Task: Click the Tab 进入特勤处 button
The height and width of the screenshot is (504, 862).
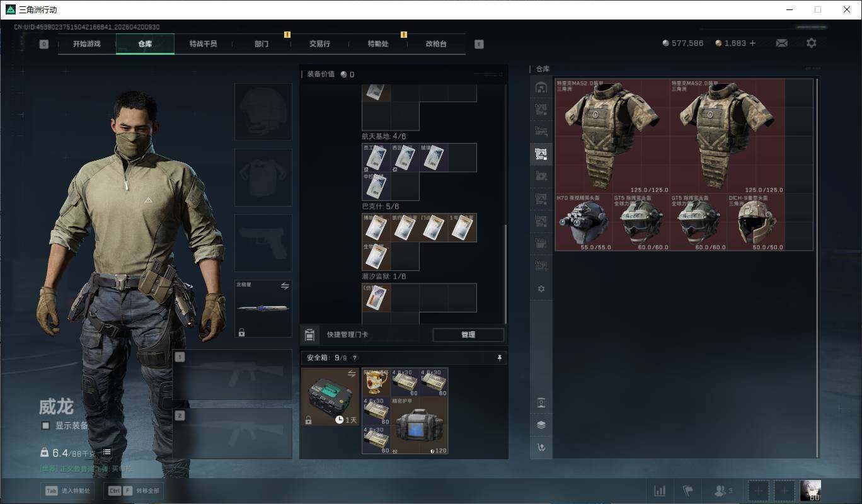Action: (x=67, y=491)
